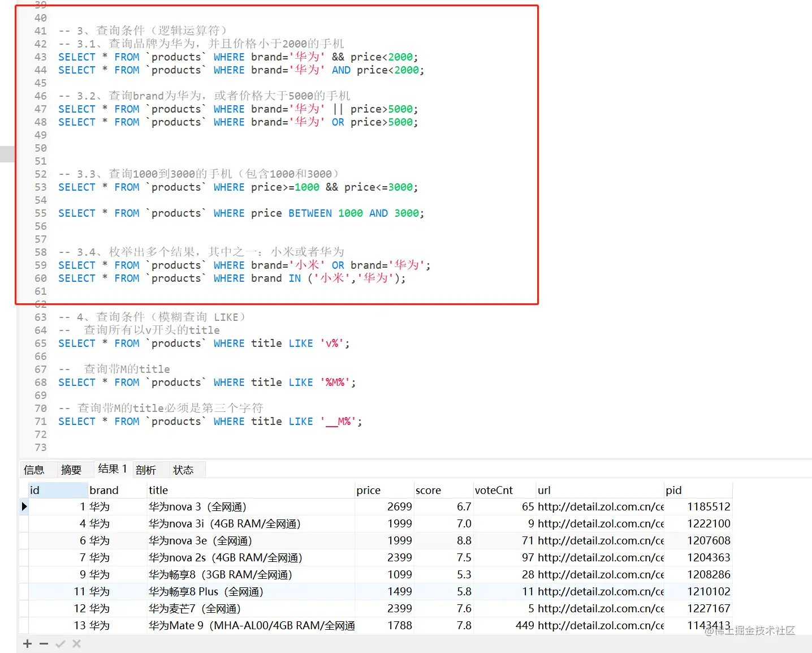The width and height of the screenshot is (812, 653).
Task: Click the voteCnt column header
Action: coord(505,490)
